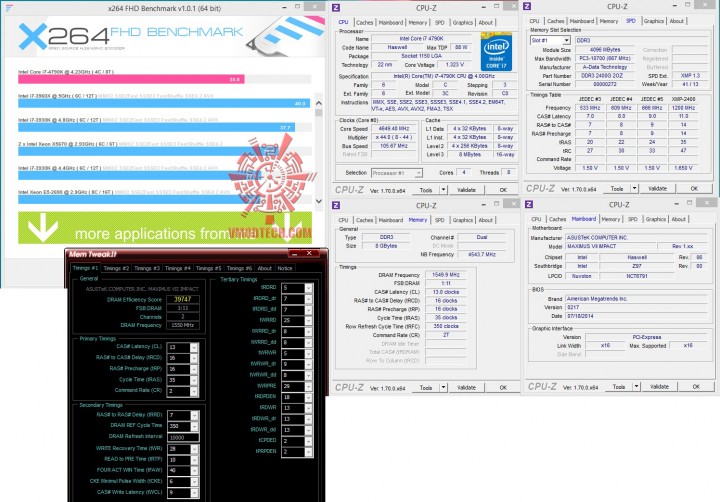Open the Command Rate (CR) dropdown in Mem TweakIt
This screenshot has width=720, height=502.
coord(194,391)
